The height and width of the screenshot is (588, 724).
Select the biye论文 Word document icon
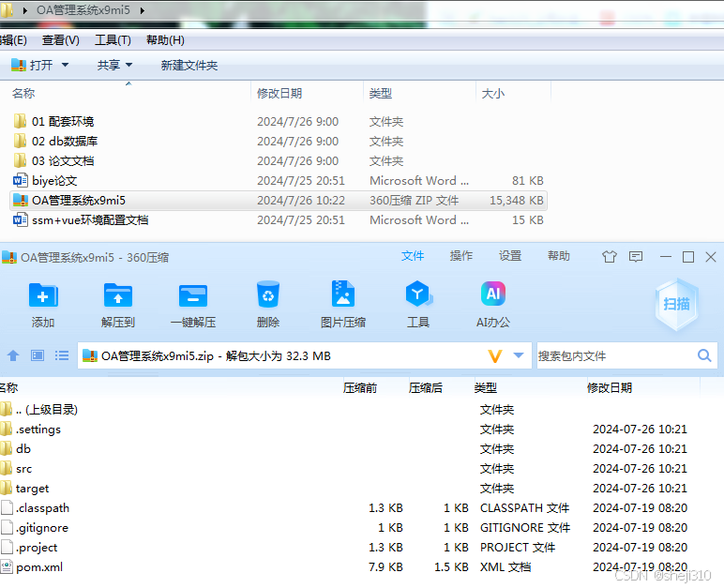21,180
